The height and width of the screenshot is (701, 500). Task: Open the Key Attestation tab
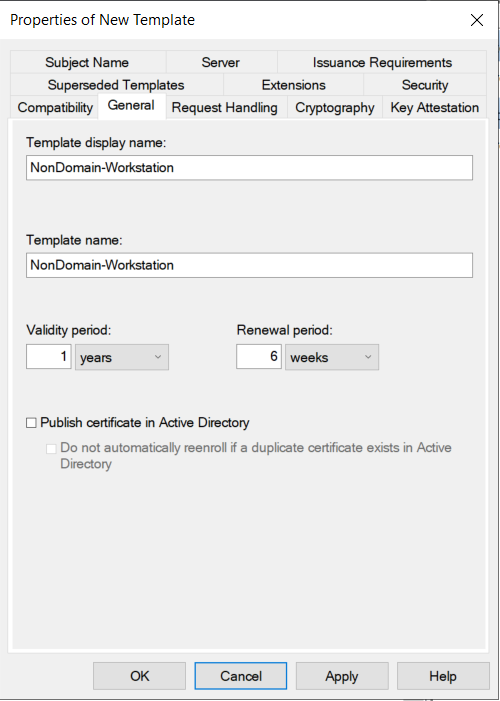(x=435, y=107)
